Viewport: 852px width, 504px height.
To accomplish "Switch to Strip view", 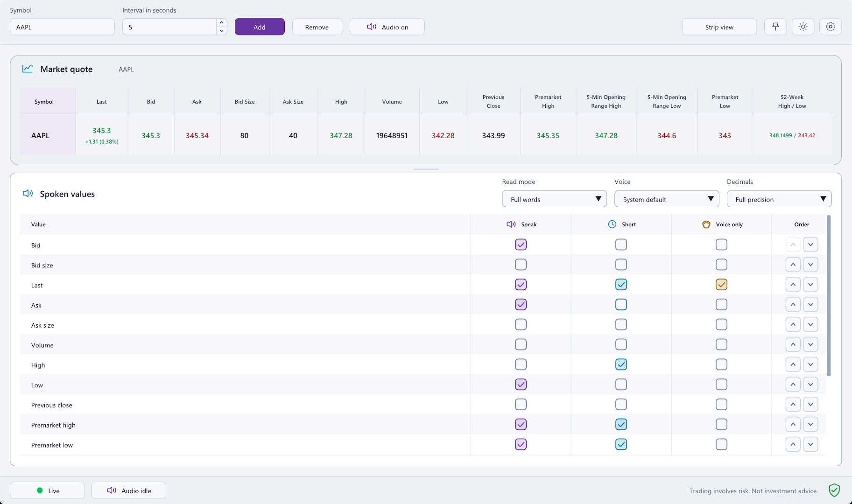I will (x=719, y=27).
